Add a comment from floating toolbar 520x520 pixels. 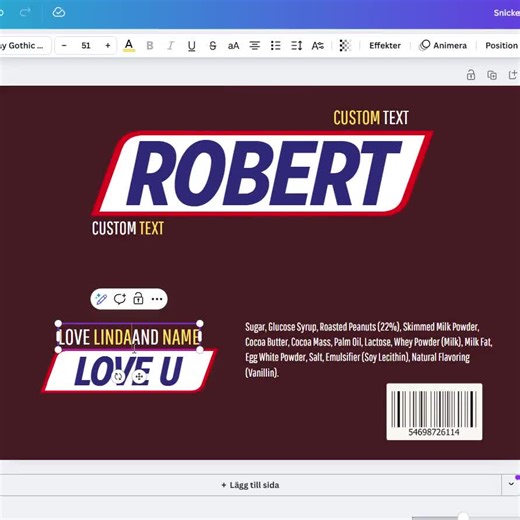[119, 299]
